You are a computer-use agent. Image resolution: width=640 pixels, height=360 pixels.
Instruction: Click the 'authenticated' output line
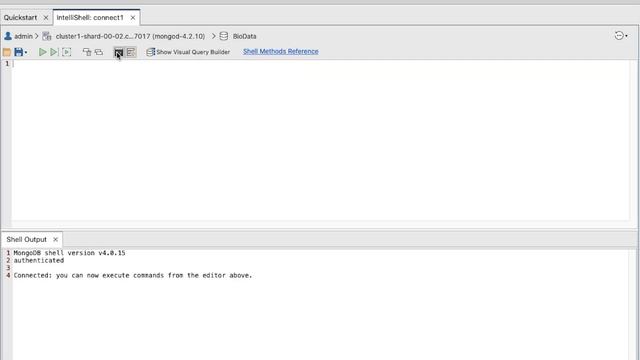(39, 260)
